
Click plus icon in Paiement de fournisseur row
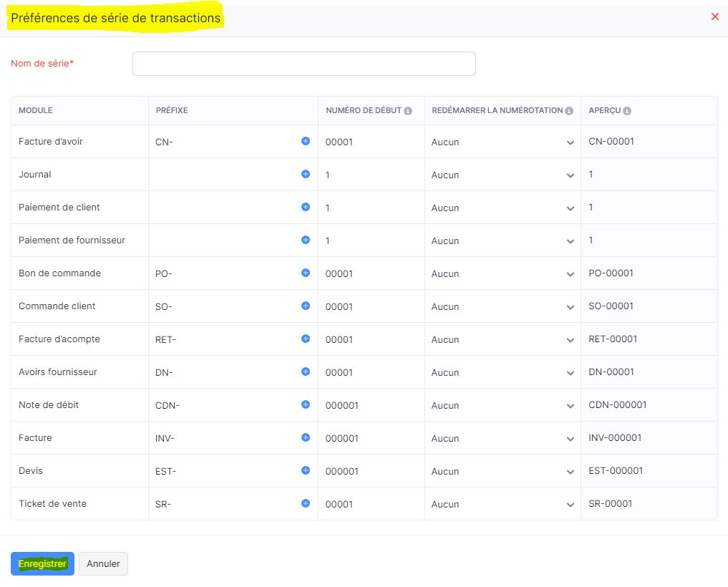(x=306, y=240)
